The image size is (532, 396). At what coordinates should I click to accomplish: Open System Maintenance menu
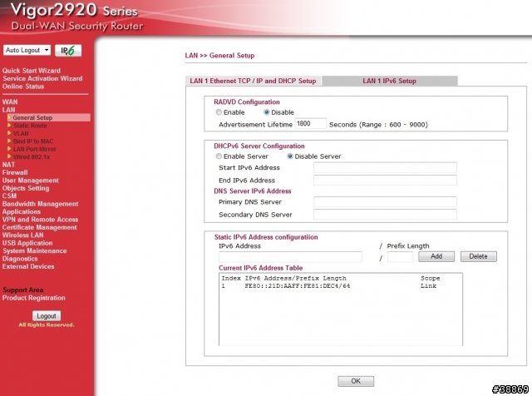[35, 251]
